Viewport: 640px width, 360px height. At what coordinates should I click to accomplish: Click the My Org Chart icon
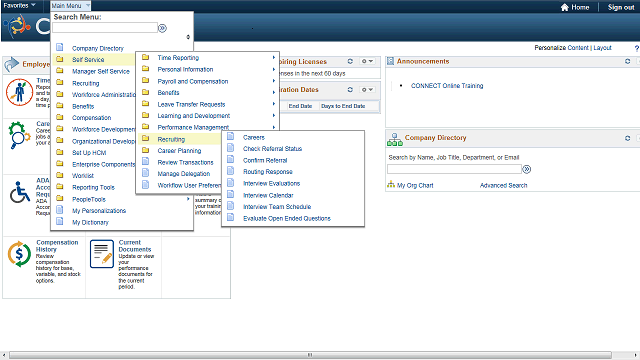click(x=391, y=184)
